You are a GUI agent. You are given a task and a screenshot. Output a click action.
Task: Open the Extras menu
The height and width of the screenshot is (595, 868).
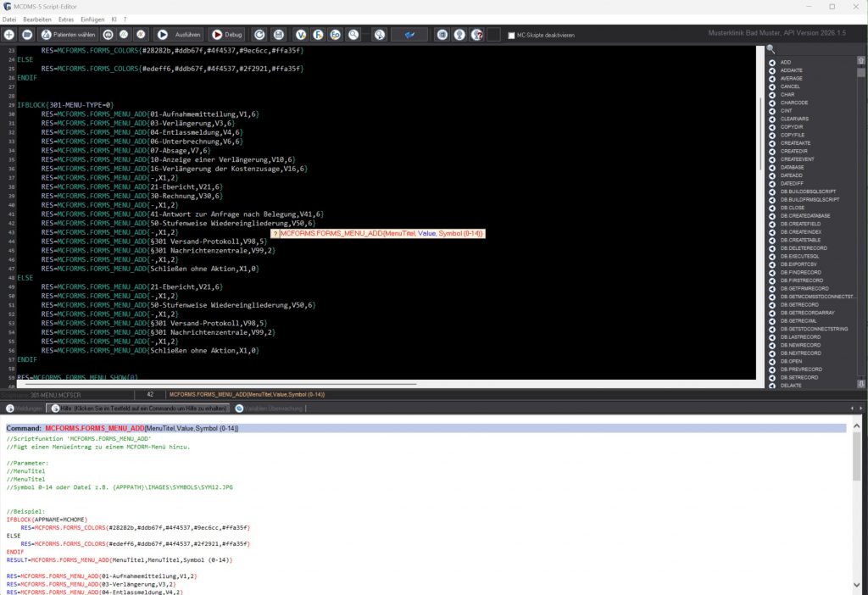click(66, 19)
